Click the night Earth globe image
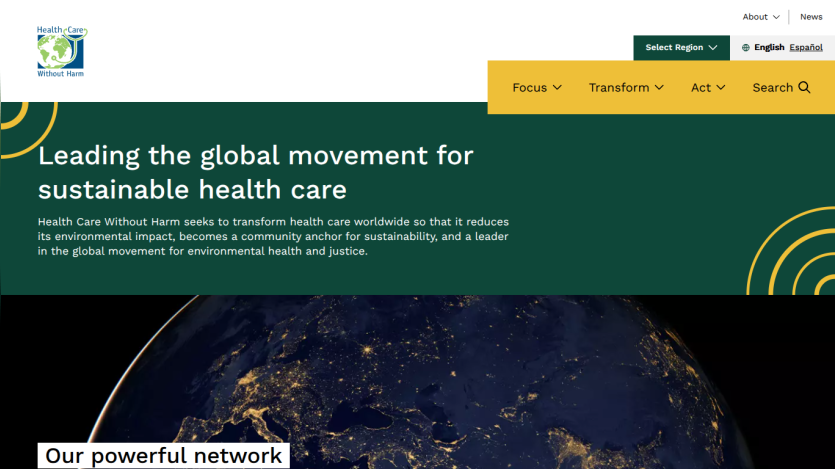Viewport: 835px width, 469px height. 418,382
